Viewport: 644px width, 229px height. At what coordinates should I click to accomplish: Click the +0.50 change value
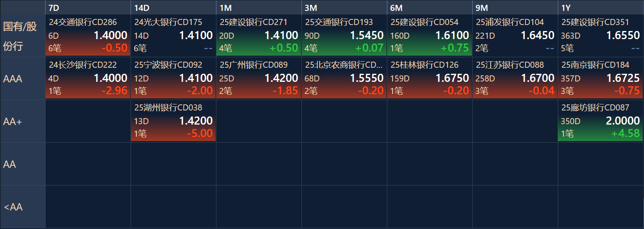tap(284, 48)
